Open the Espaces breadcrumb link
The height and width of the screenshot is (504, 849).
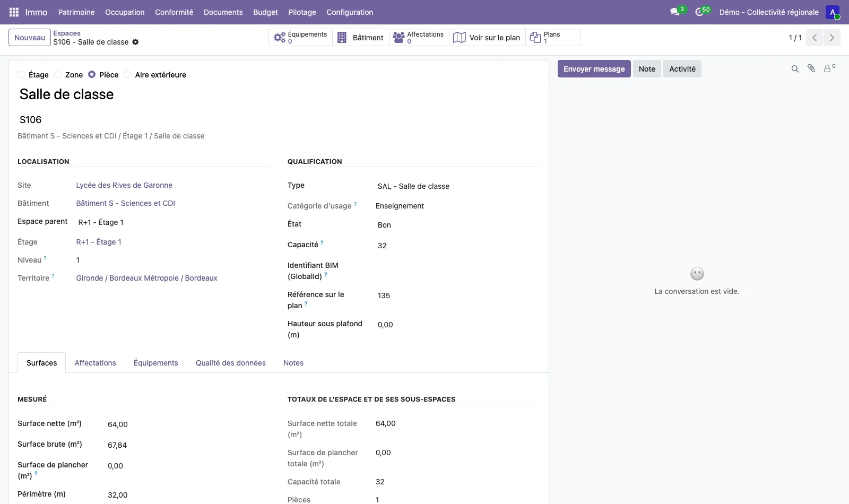[67, 33]
